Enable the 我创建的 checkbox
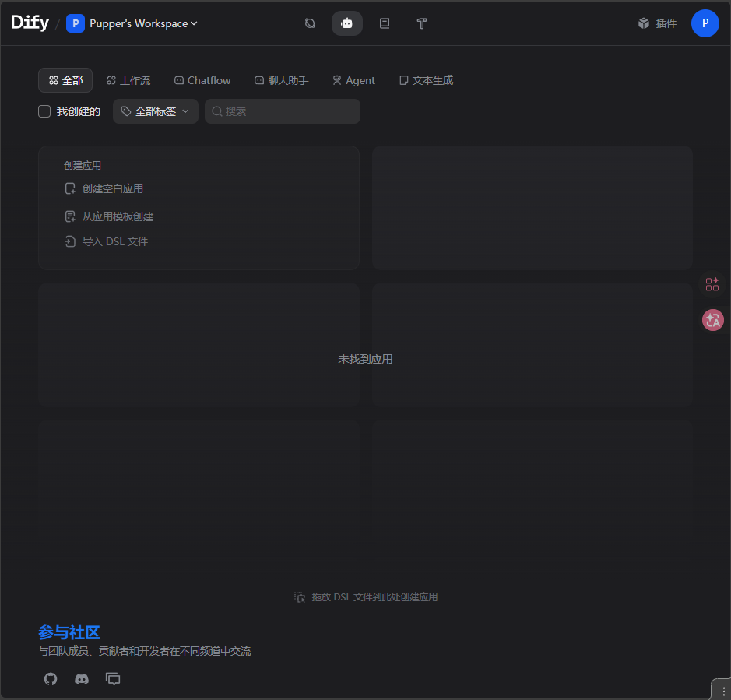 point(45,111)
